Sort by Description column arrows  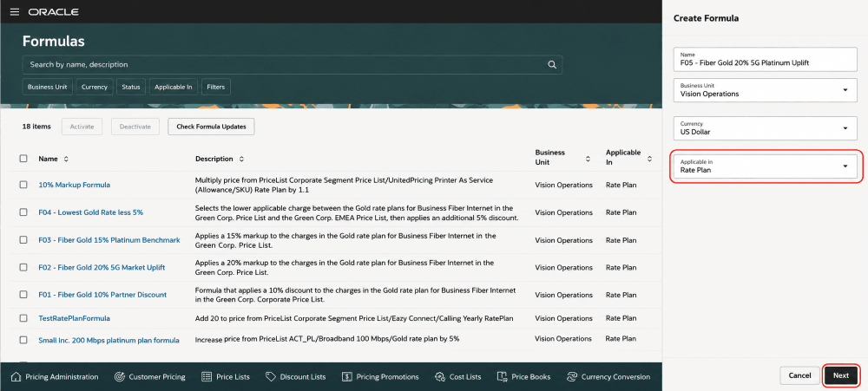[241, 159]
